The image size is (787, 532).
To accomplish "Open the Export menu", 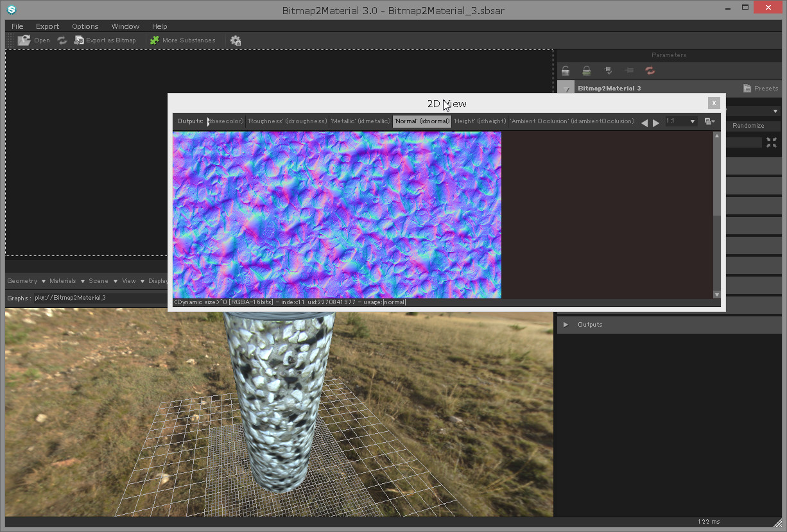I will pyautogui.click(x=48, y=26).
